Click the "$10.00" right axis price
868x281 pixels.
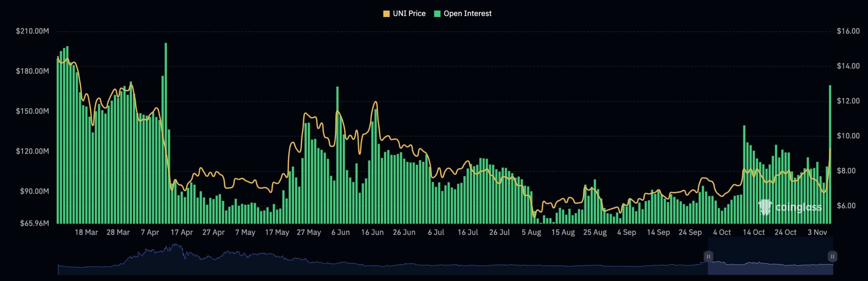[848, 136]
